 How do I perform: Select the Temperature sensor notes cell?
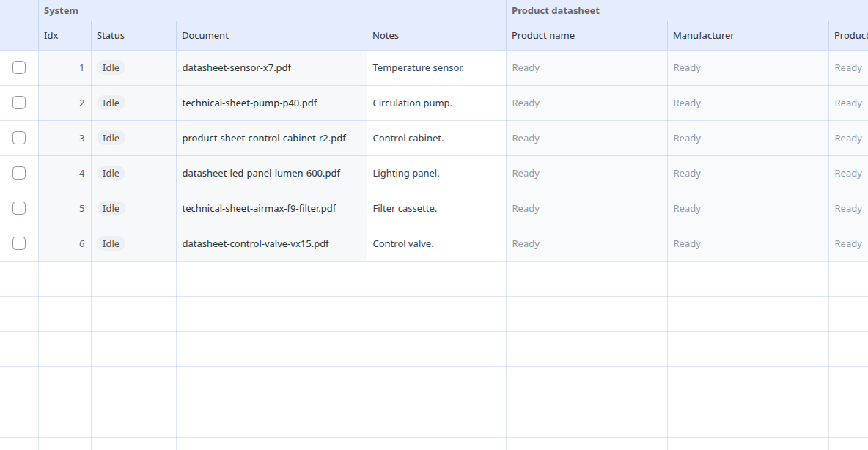[436, 67]
